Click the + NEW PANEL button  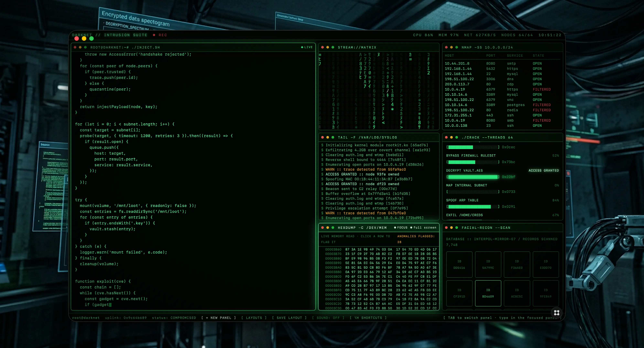pyautogui.click(x=219, y=318)
